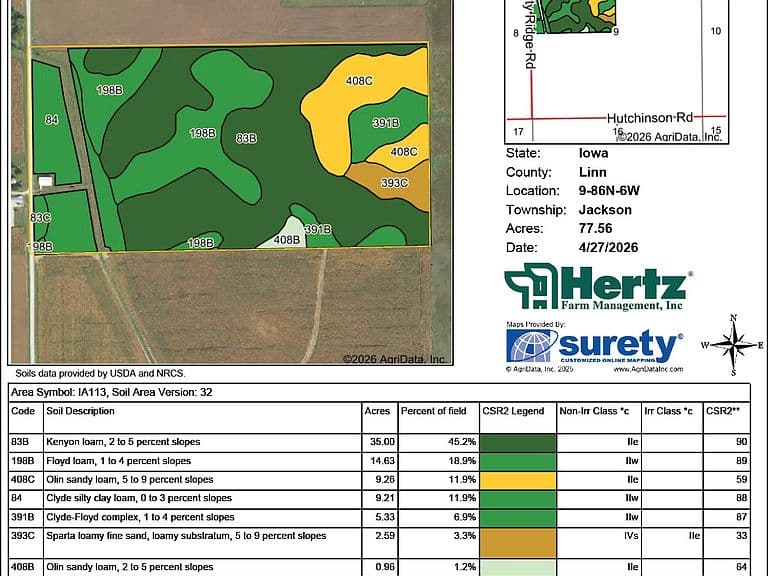
Task: Click 'Soils data provided by USDA and NRCS'
Action: point(100,373)
